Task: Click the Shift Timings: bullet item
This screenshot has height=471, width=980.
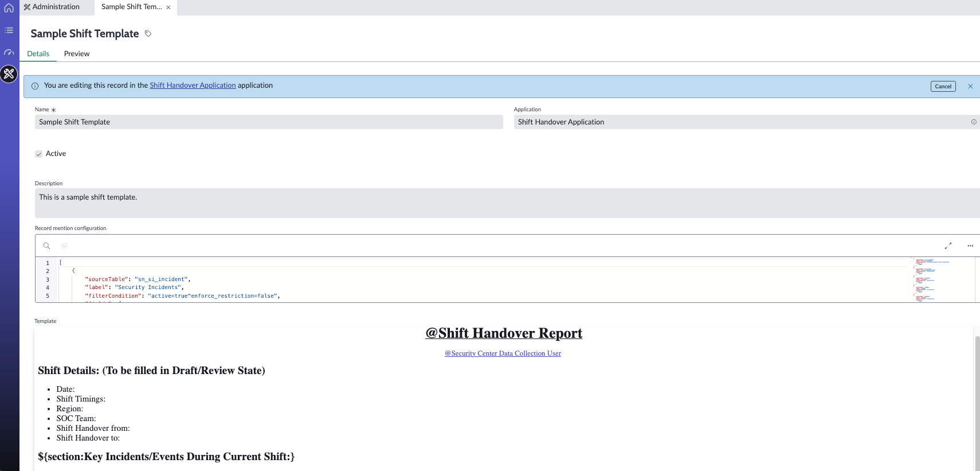Action: pos(81,399)
